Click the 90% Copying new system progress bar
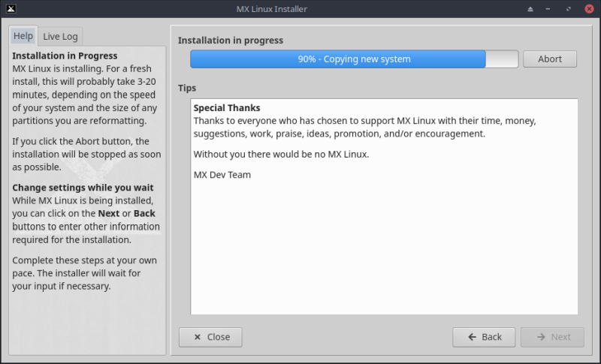This screenshot has width=601, height=364. (x=354, y=59)
